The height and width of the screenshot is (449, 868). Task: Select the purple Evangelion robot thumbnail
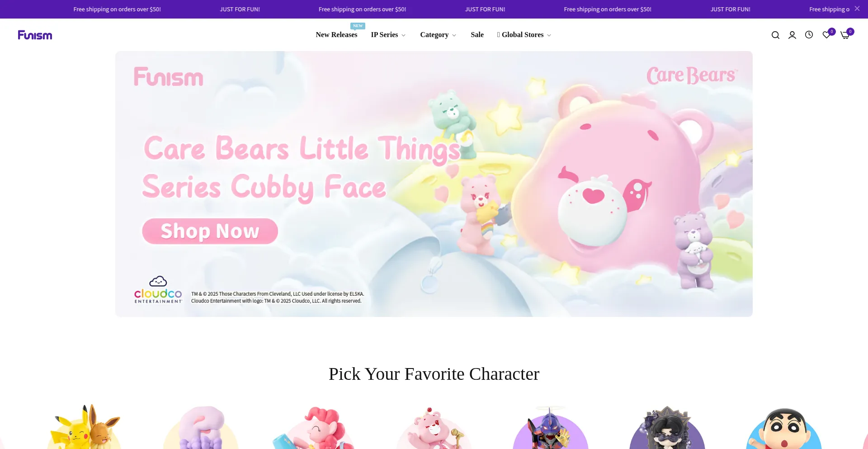(x=550, y=427)
